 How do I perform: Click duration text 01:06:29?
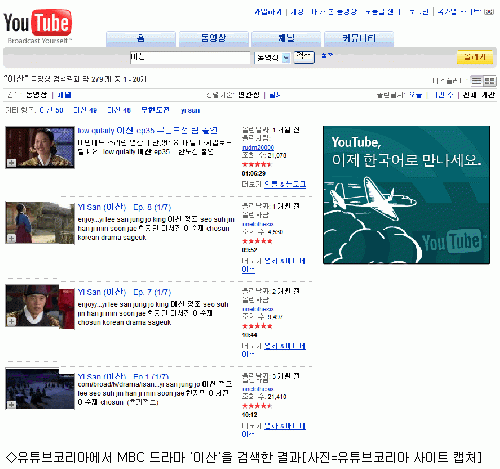pos(254,174)
